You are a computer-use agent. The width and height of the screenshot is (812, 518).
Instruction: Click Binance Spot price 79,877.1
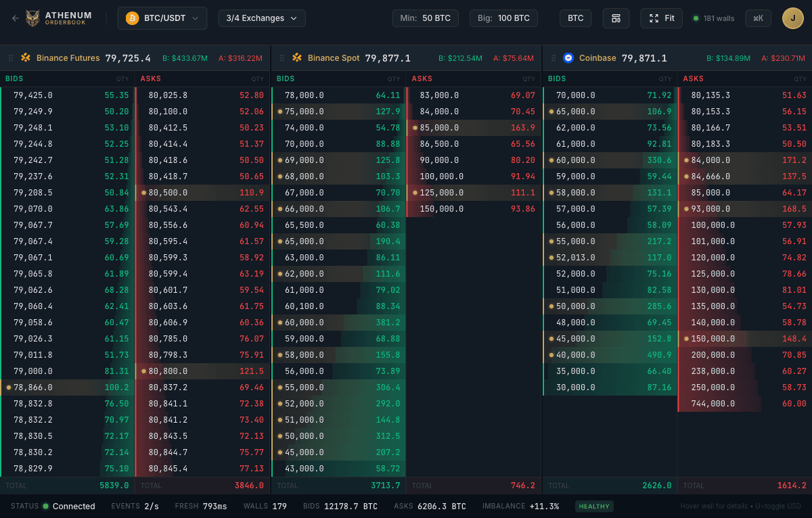[388, 58]
